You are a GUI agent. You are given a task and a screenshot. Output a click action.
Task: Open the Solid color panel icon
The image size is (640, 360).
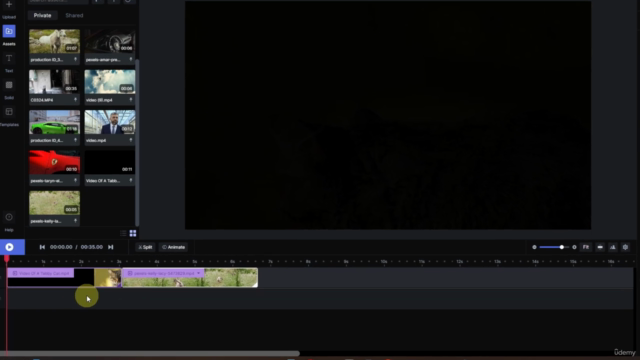pyautogui.click(x=9, y=85)
